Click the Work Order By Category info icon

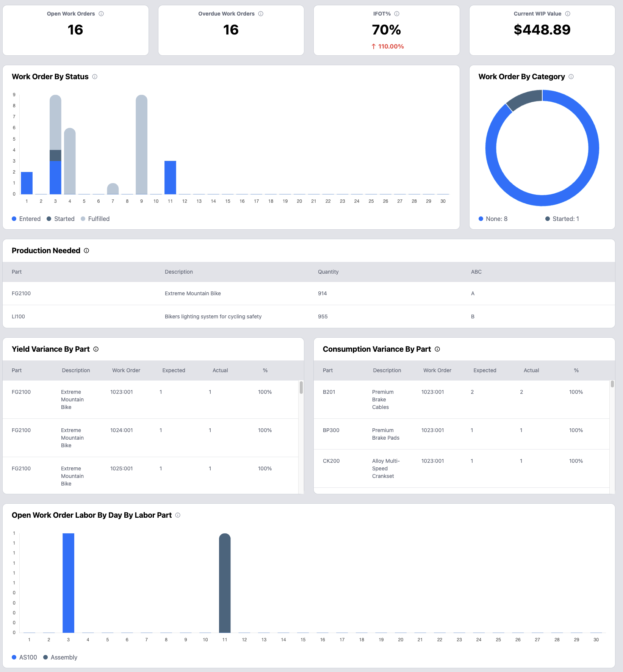(x=571, y=77)
